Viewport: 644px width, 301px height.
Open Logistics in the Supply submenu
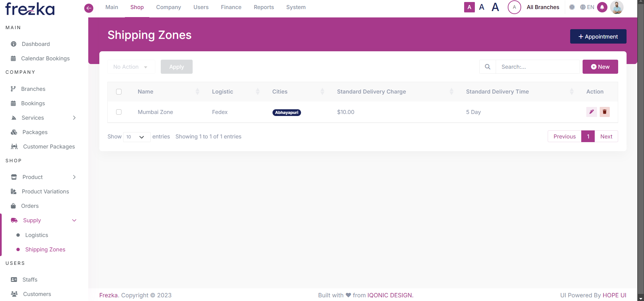37,235
